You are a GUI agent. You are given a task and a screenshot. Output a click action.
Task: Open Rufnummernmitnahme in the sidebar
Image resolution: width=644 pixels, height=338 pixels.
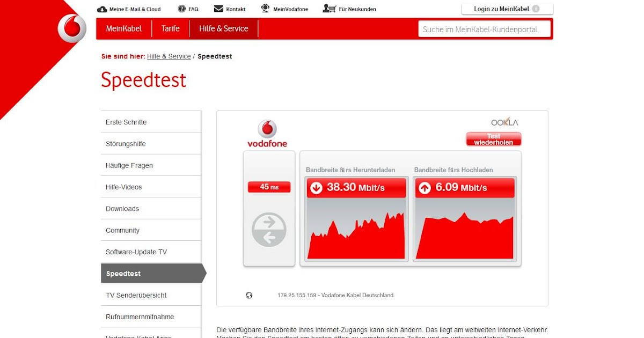151,317
